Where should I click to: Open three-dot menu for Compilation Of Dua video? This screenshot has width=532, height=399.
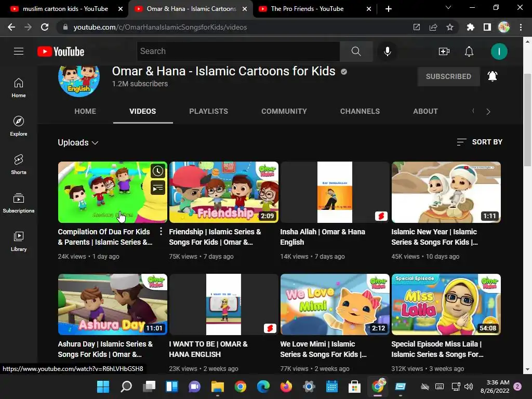161,232
